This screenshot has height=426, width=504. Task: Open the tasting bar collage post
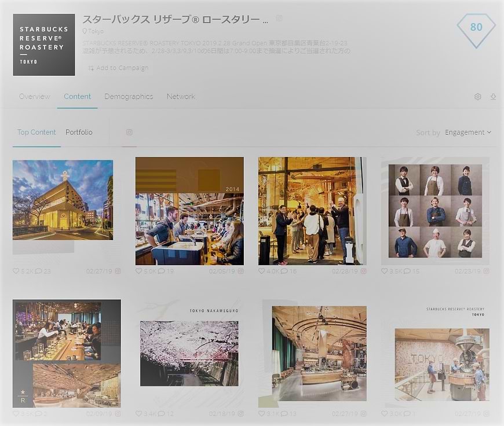click(67, 354)
